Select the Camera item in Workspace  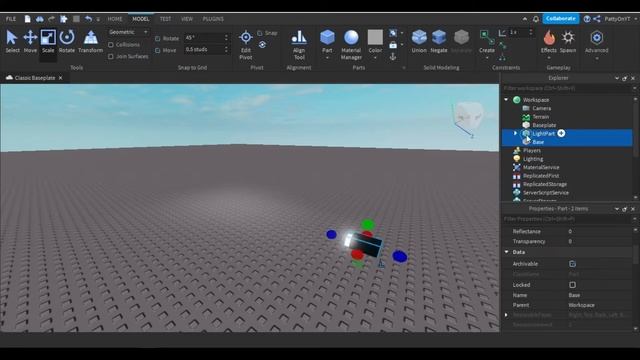(542, 108)
